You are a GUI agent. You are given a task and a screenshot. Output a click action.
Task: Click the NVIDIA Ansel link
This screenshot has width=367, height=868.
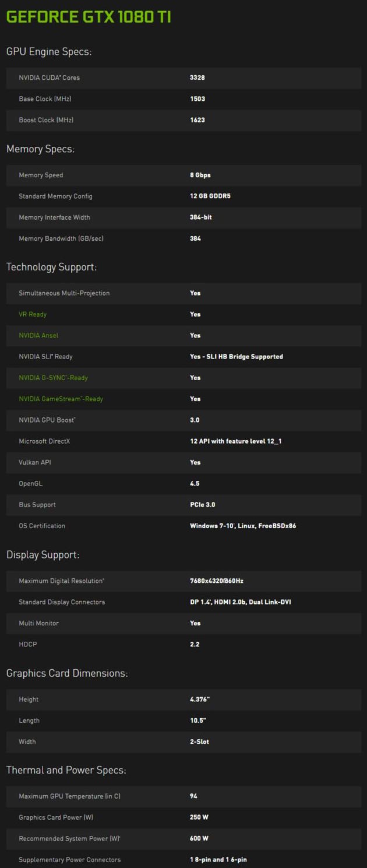click(38, 335)
